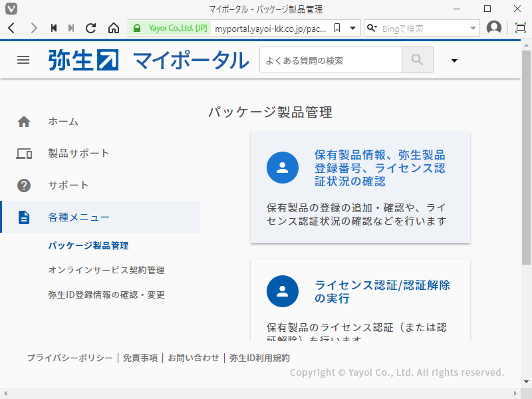Click the Vivaldi menu icon
The height and width of the screenshot is (399, 532).
click(x=11, y=9)
